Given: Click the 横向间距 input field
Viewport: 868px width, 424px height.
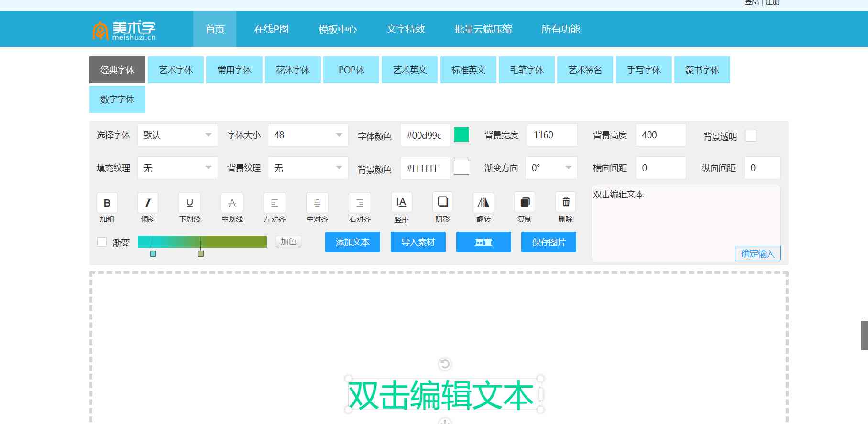Looking at the screenshot, I should tap(661, 168).
